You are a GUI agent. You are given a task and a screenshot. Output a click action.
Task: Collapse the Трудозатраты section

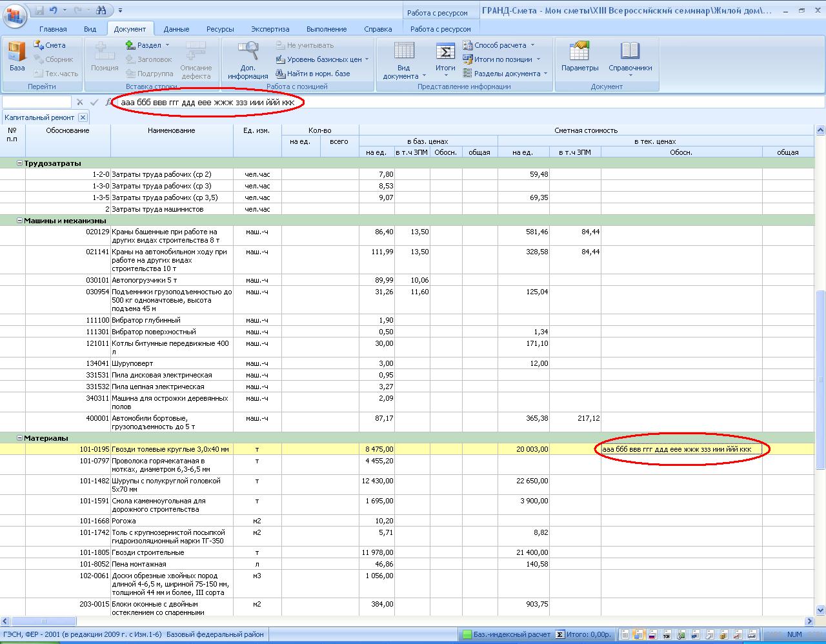coord(19,163)
